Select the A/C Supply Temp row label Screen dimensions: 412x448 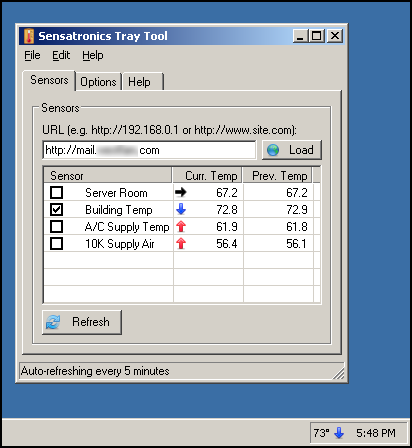pos(127,227)
